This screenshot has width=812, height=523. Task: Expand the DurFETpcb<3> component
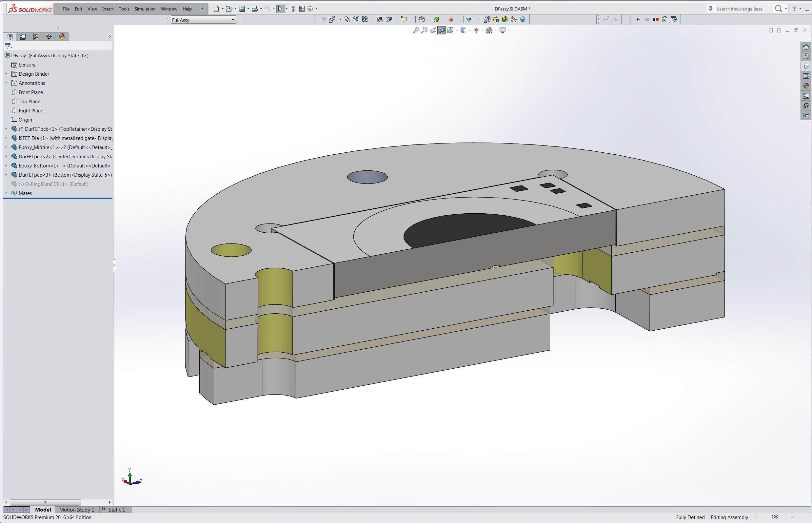point(6,175)
